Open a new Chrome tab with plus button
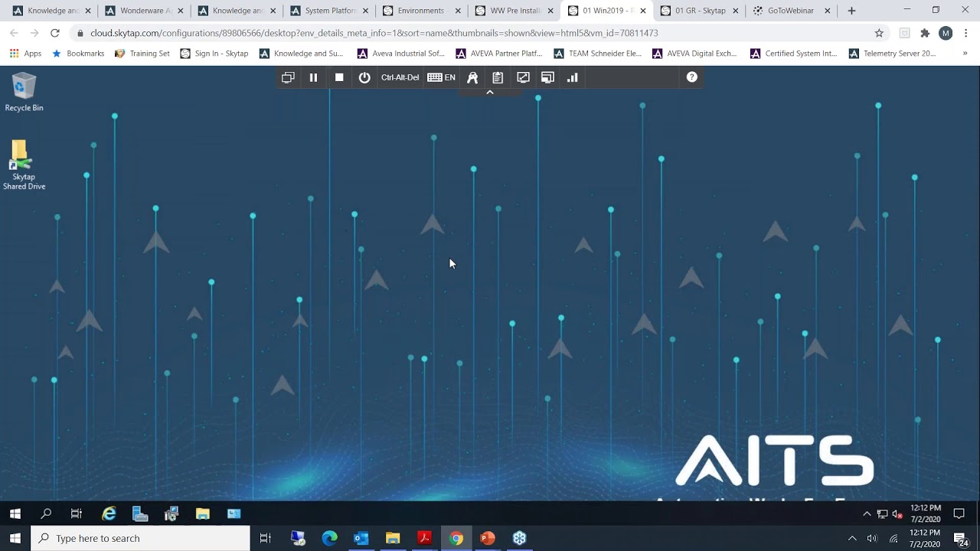 click(x=851, y=11)
